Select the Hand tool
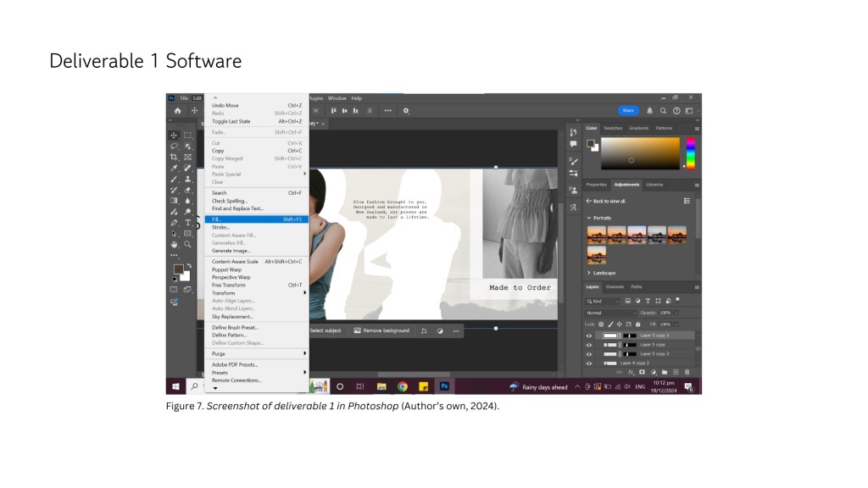Viewport: 868px width, 488px height. (175, 244)
